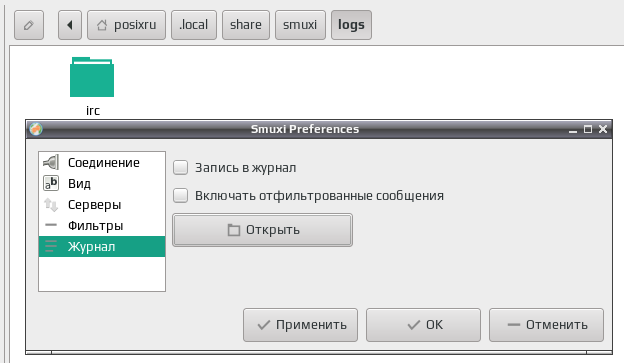The image size is (624, 363).
Task: Confirm with the OK button
Action: point(423,325)
